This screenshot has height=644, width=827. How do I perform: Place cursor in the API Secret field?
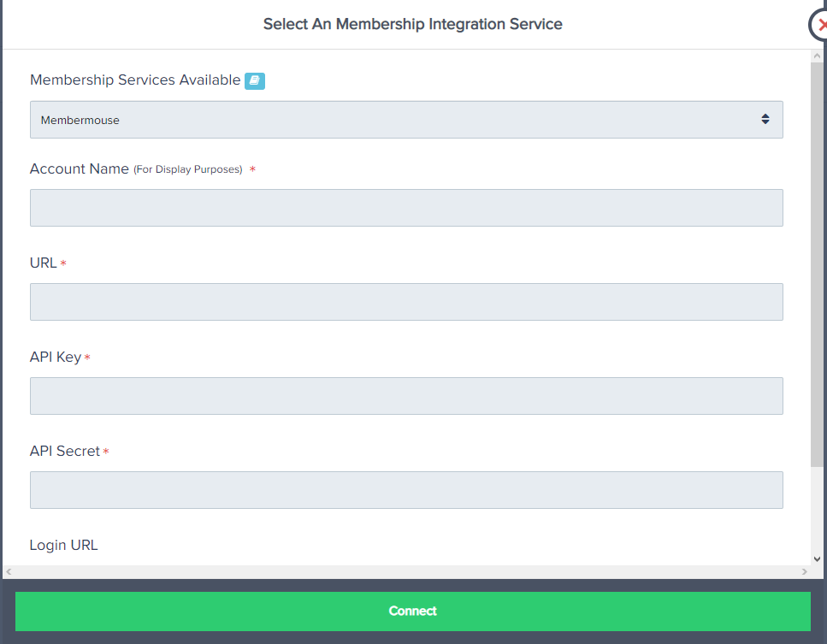[x=406, y=490]
